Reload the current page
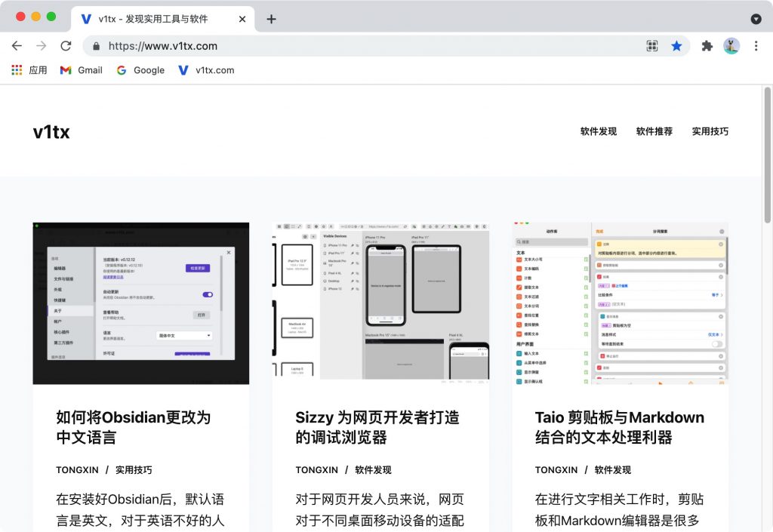The width and height of the screenshot is (773, 532). 66,46
